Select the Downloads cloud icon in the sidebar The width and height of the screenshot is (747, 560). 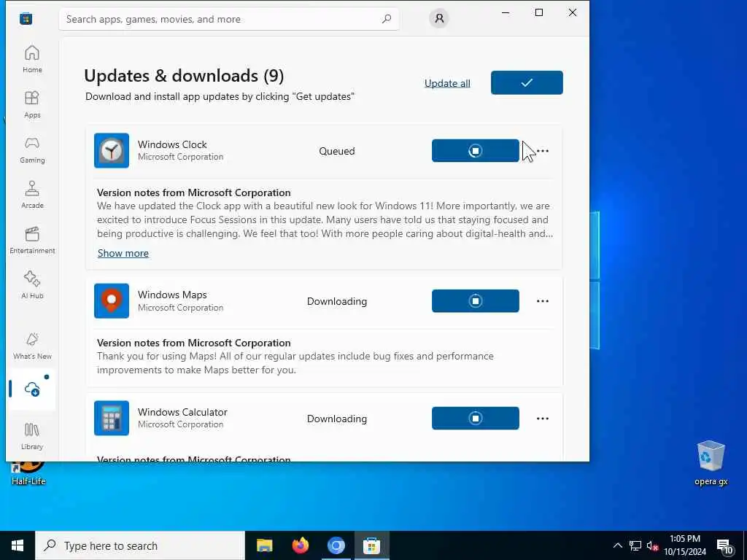(32, 389)
